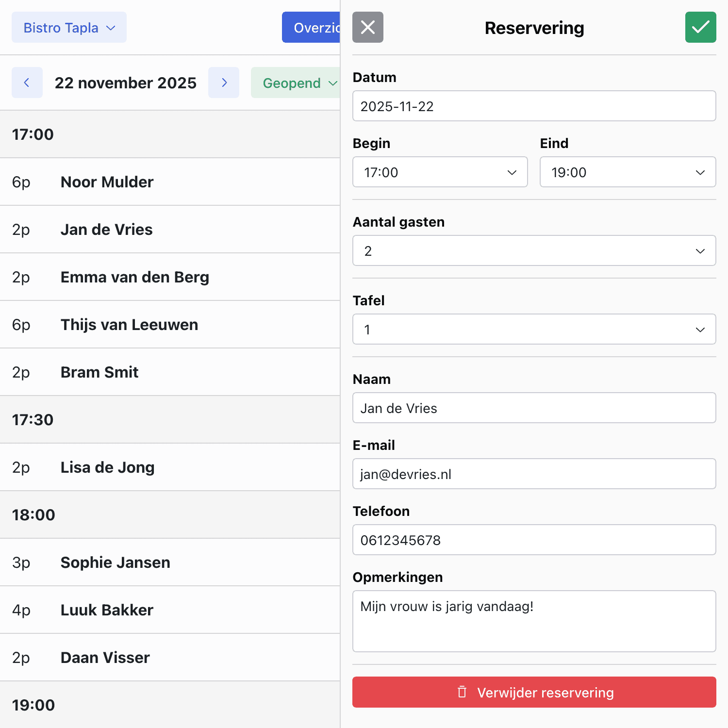This screenshot has height=728, width=728.
Task: Click the dropdown arrow on the Tafel field
Action: pyautogui.click(x=699, y=329)
